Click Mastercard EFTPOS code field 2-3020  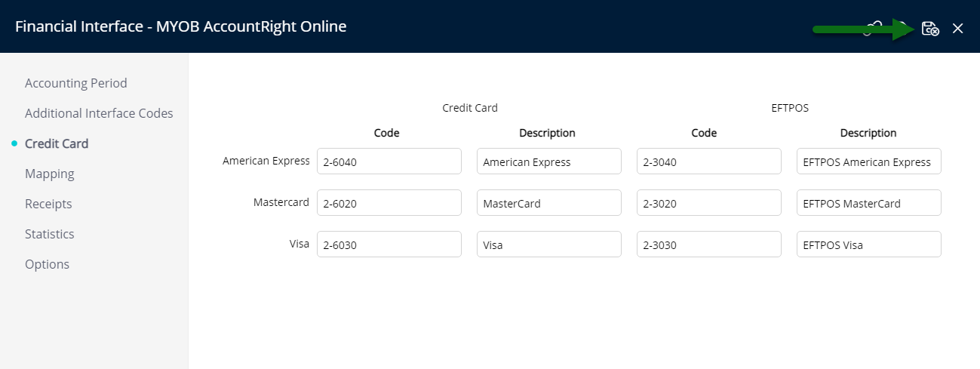point(709,203)
